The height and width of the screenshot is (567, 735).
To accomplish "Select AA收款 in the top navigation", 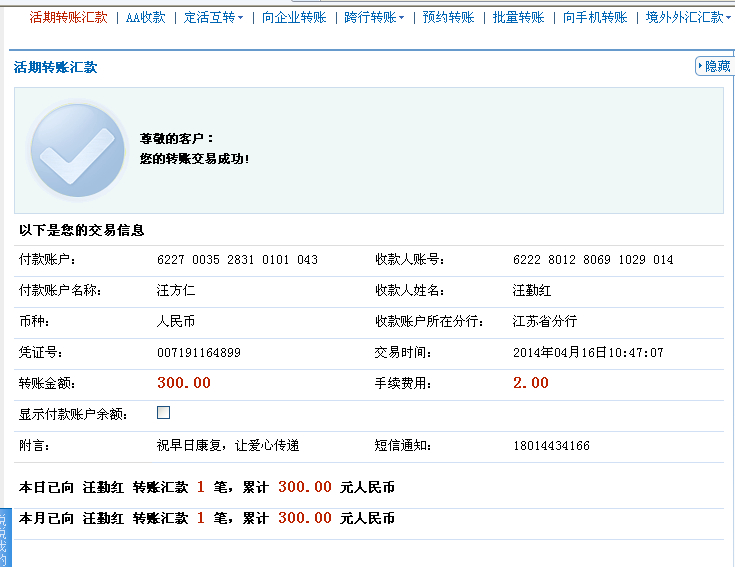I will (x=146, y=17).
